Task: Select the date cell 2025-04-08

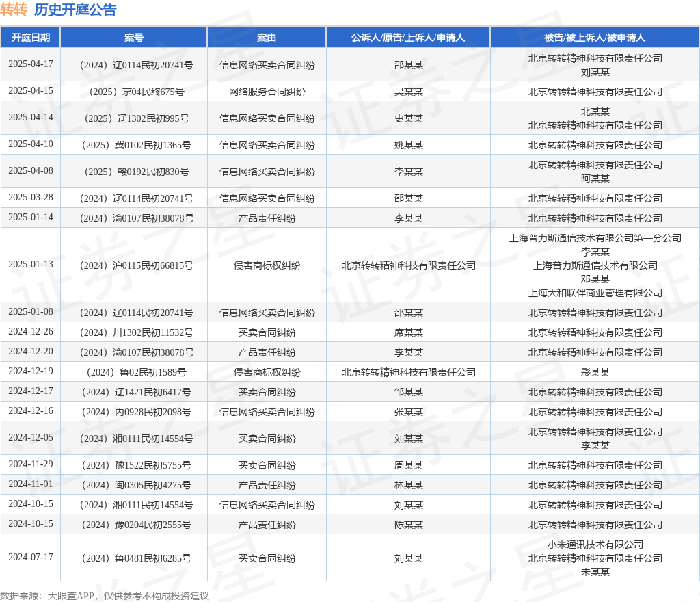Action: coord(31,170)
